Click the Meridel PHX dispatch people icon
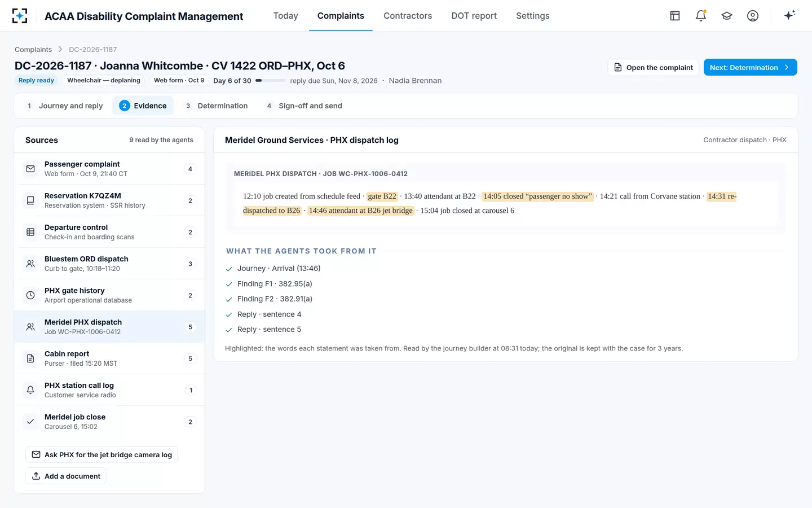The image size is (812, 508). 30,327
